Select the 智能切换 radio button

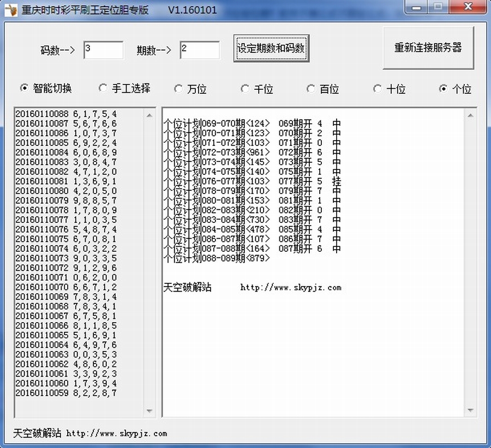(23, 88)
